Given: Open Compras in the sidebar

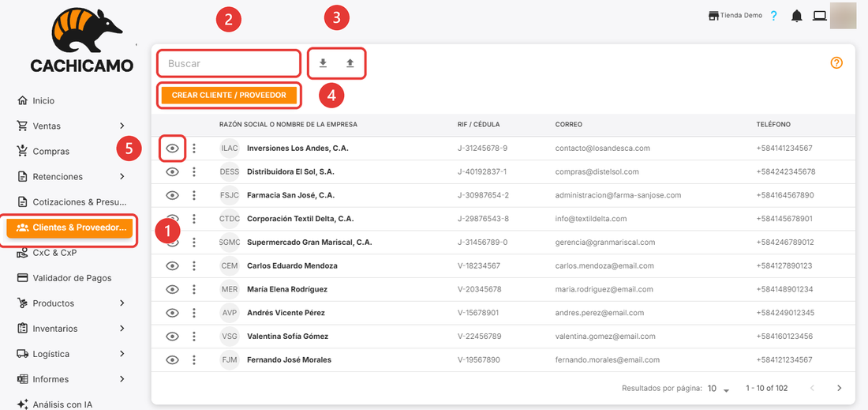Looking at the screenshot, I should click(x=43, y=151).
